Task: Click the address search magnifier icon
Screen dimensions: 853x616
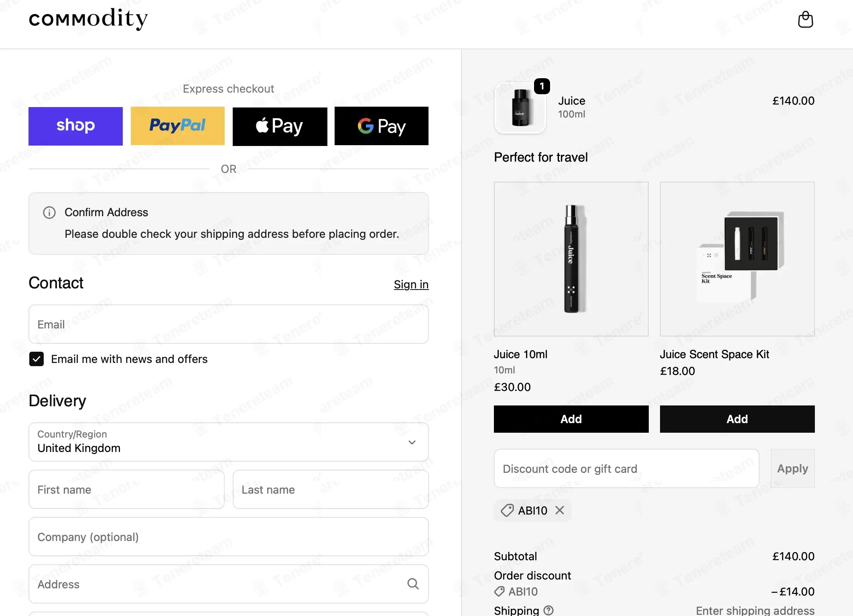Action: (413, 584)
